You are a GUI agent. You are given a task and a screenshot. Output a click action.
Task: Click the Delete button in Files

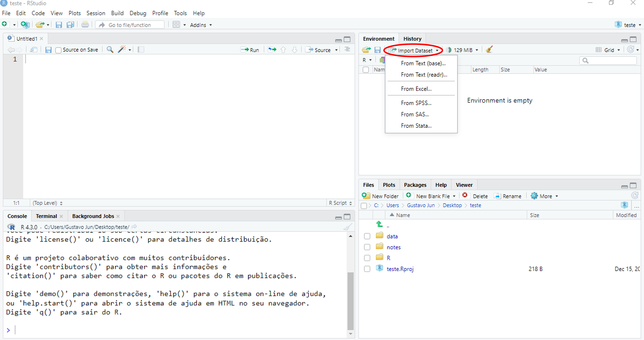(475, 196)
